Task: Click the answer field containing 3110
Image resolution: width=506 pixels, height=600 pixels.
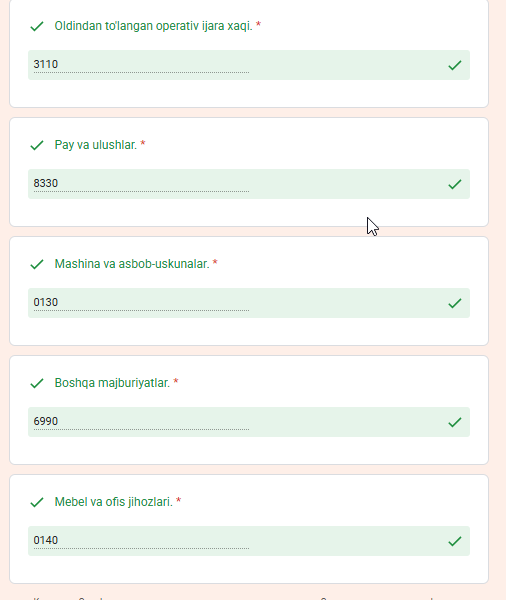Action: pos(249,65)
